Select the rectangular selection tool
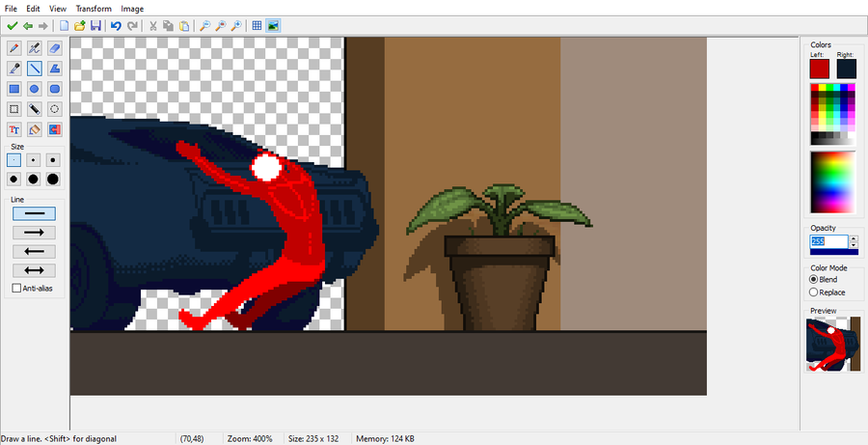 [x=14, y=109]
